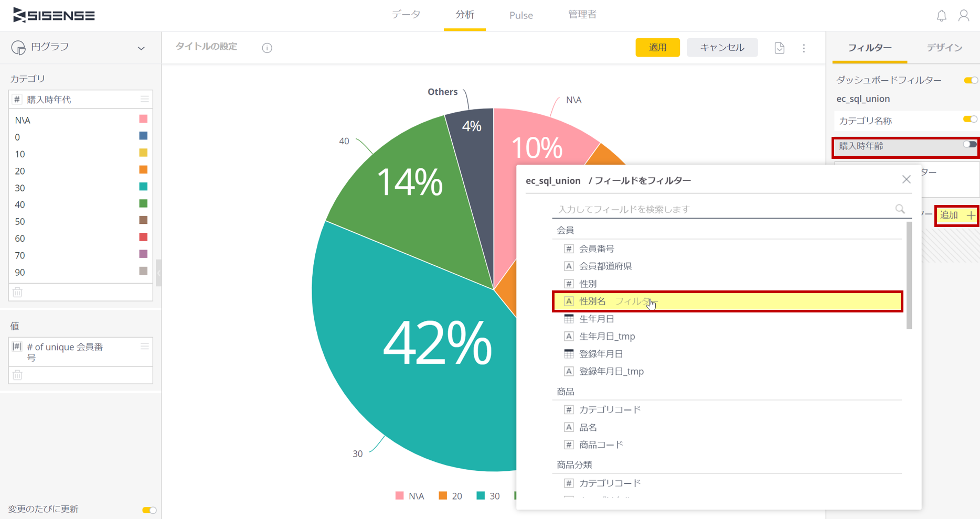Open the Pulse tab
Image resolution: width=980 pixels, height=519 pixels.
pyautogui.click(x=521, y=15)
